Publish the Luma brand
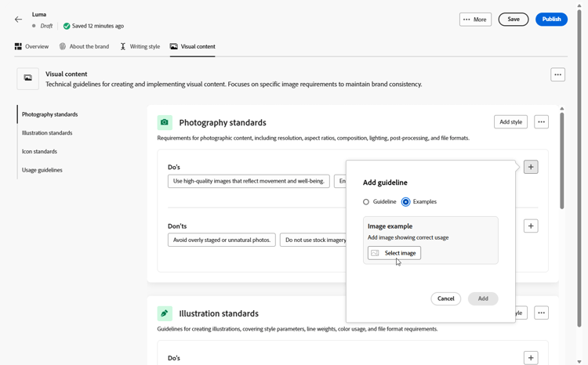 (x=551, y=20)
